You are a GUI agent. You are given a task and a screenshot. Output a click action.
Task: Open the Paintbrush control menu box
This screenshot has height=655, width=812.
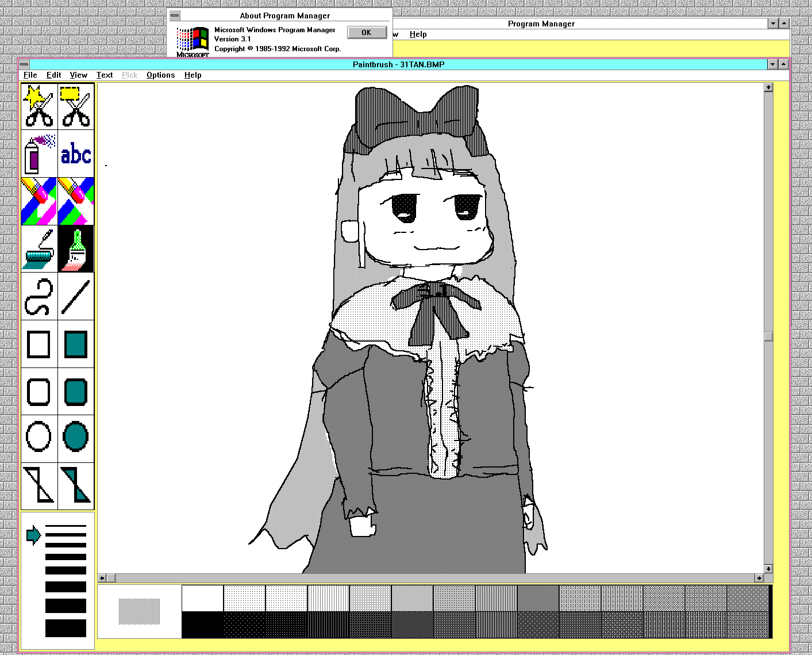24,64
